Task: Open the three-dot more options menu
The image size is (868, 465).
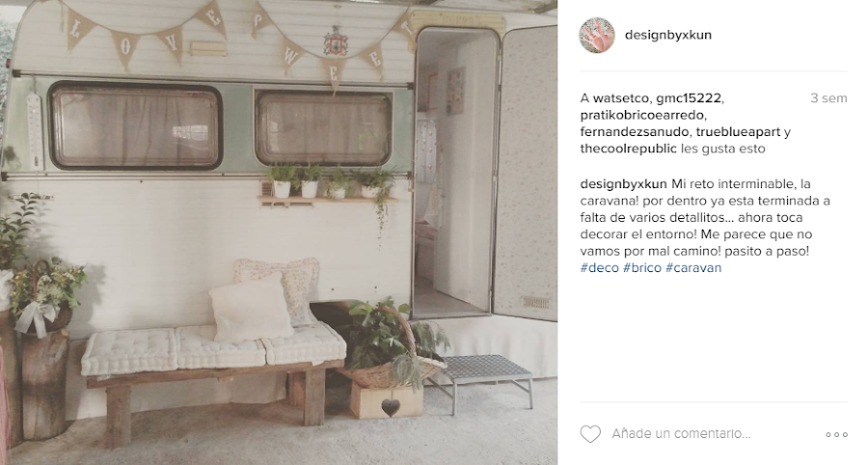Action: click(x=836, y=434)
